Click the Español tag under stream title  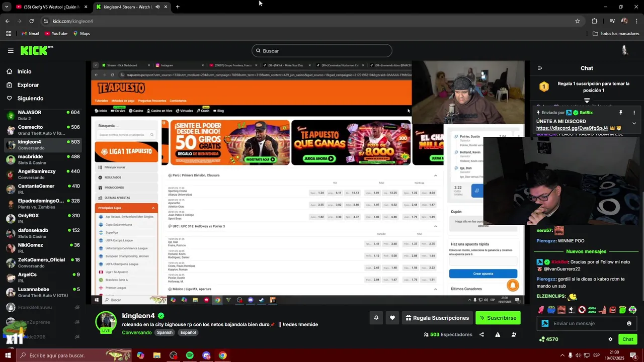coord(188,332)
